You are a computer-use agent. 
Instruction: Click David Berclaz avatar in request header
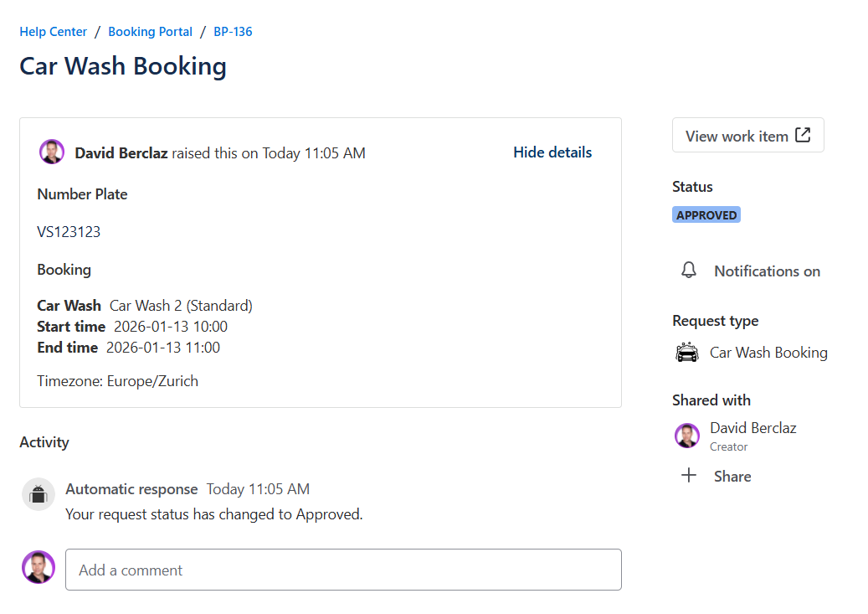tap(52, 152)
